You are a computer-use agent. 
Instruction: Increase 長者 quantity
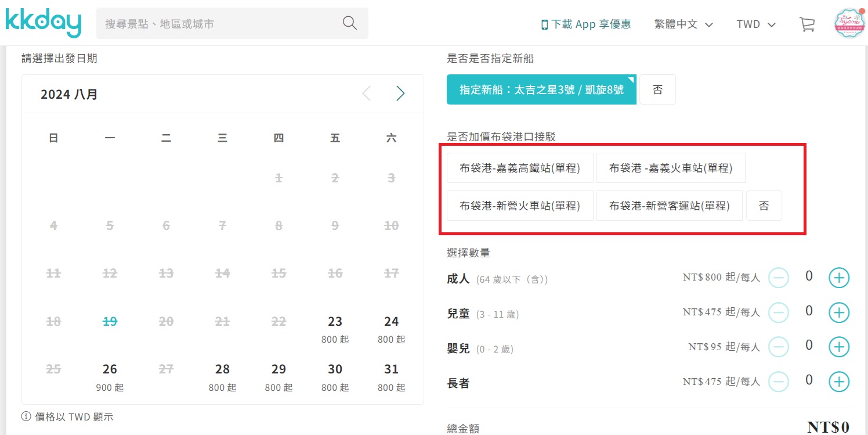coord(839,381)
